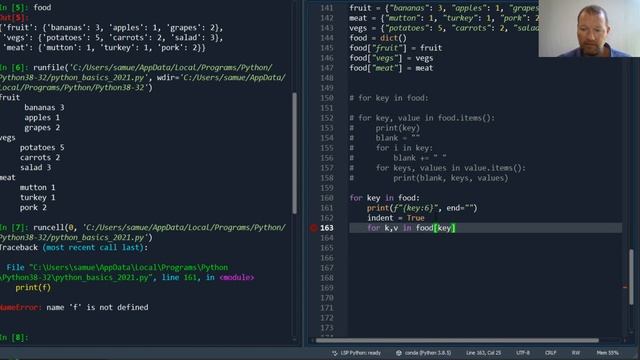Click the 'indent = True' line

click(396, 218)
